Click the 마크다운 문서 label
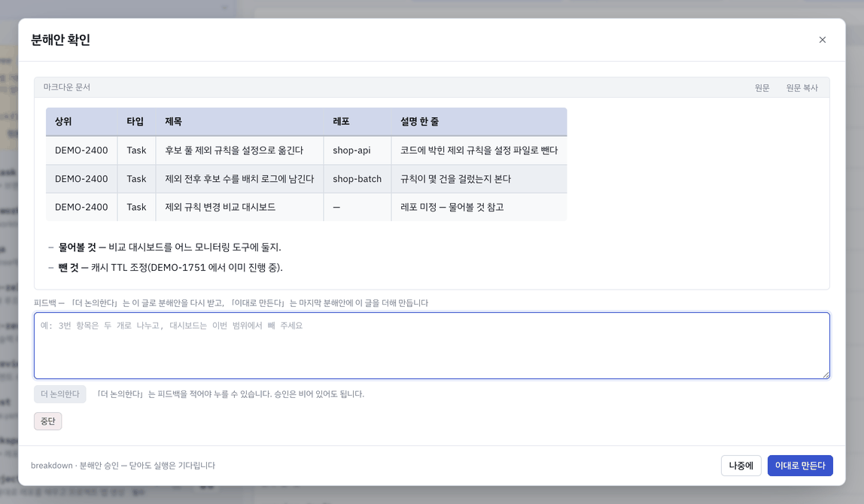Image resolution: width=864 pixels, height=504 pixels. [x=67, y=87]
